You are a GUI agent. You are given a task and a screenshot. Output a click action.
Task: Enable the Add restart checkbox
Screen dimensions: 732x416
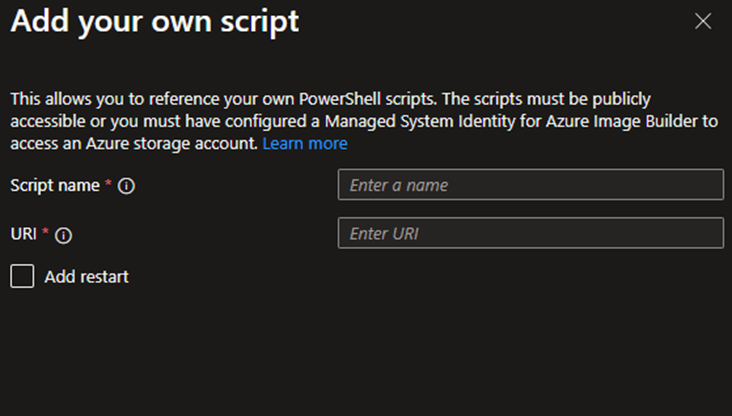coord(22,276)
